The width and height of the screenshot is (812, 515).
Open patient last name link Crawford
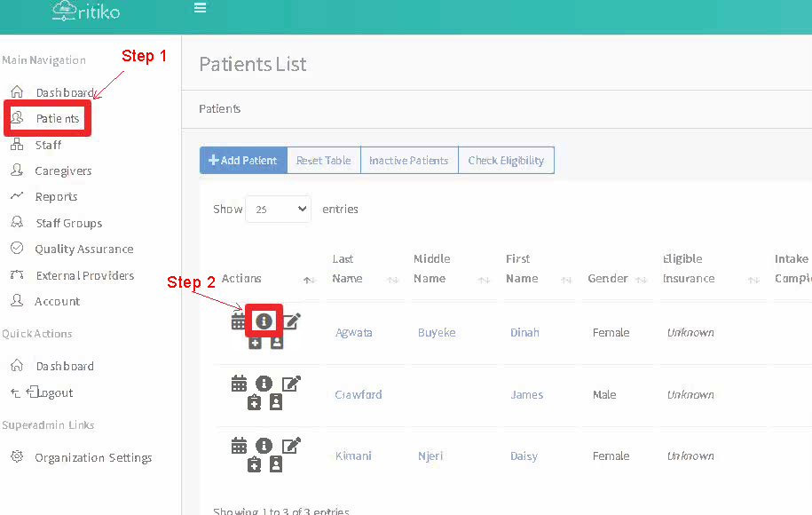[x=359, y=395]
